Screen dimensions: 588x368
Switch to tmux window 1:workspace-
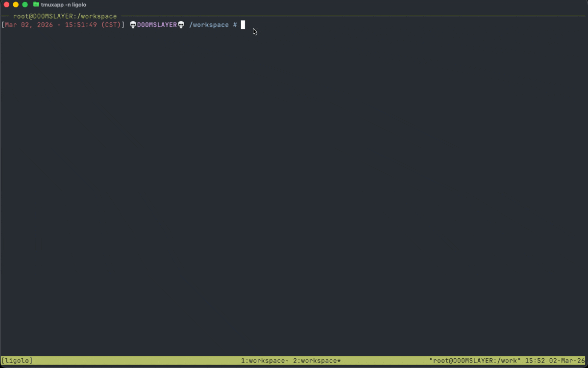(x=265, y=361)
